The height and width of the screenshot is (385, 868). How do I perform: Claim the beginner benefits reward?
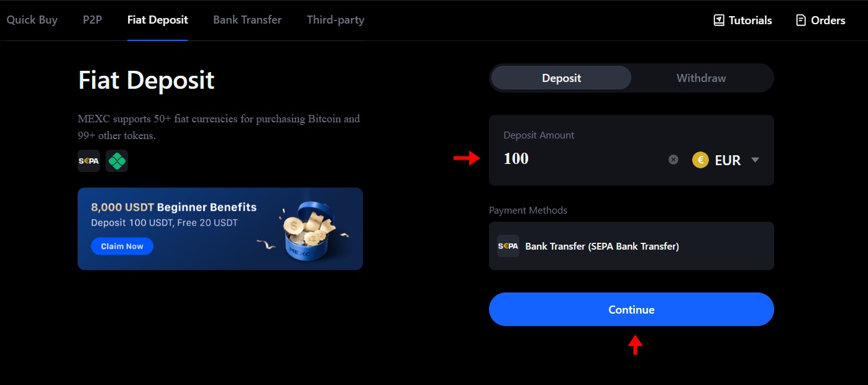click(x=122, y=246)
